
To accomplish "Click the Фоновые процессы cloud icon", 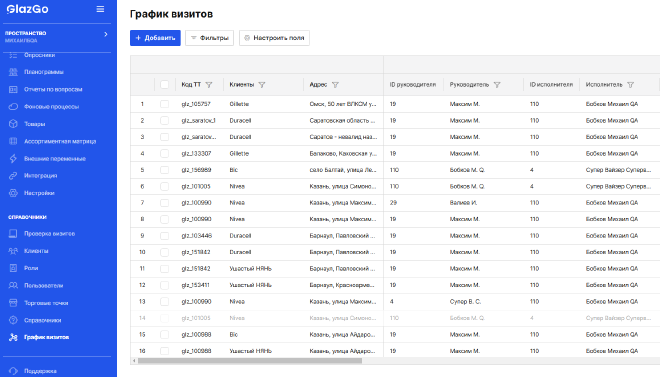I will pos(13,106).
